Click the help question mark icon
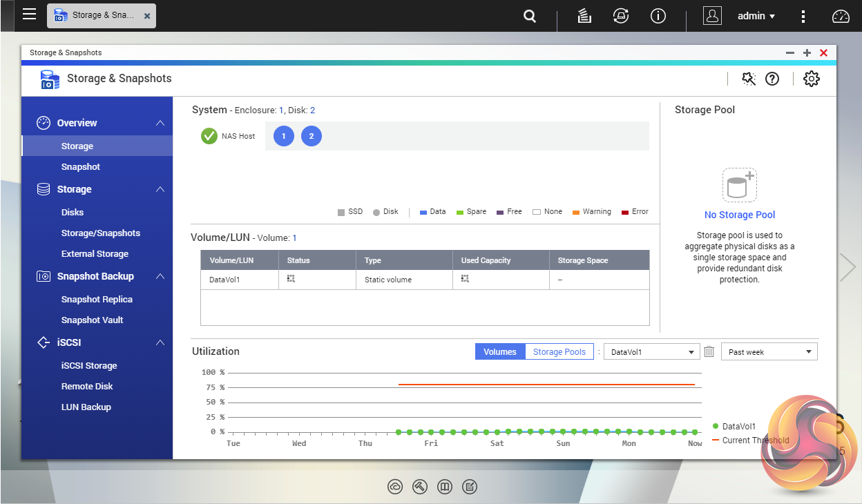This screenshot has width=862, height=504. (x=772, y=79)
